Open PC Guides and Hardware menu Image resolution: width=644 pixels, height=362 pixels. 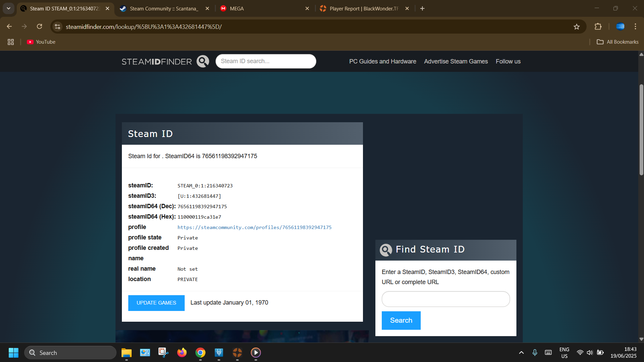[x=382, y=61]
